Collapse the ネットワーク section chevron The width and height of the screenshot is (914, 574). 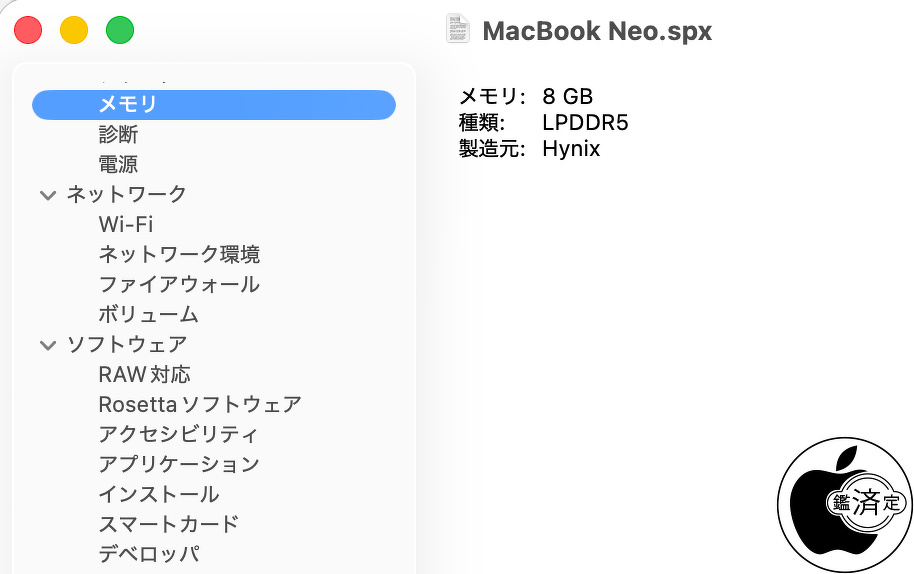(47, 195)
